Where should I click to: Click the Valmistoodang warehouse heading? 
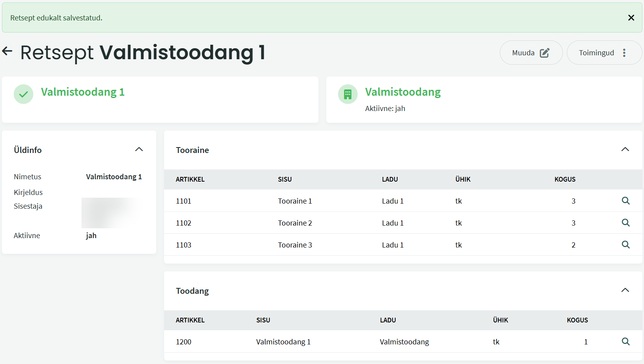pos(403,92)
